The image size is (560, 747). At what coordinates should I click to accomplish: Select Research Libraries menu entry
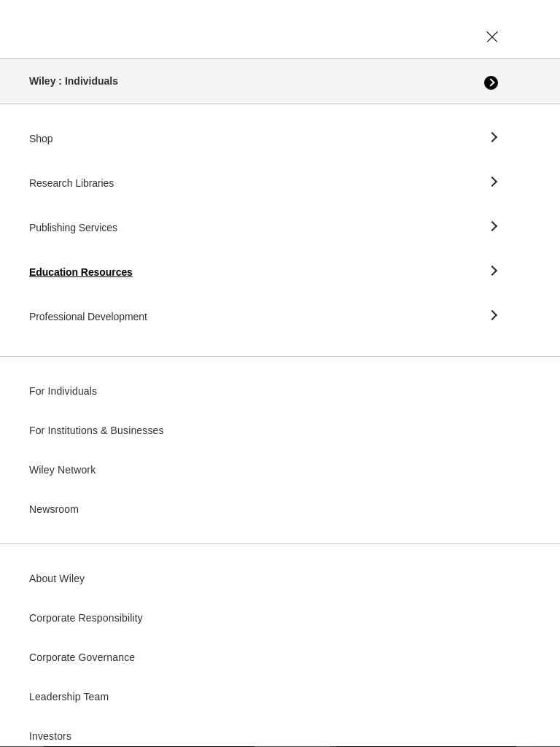tap(71, 183)
